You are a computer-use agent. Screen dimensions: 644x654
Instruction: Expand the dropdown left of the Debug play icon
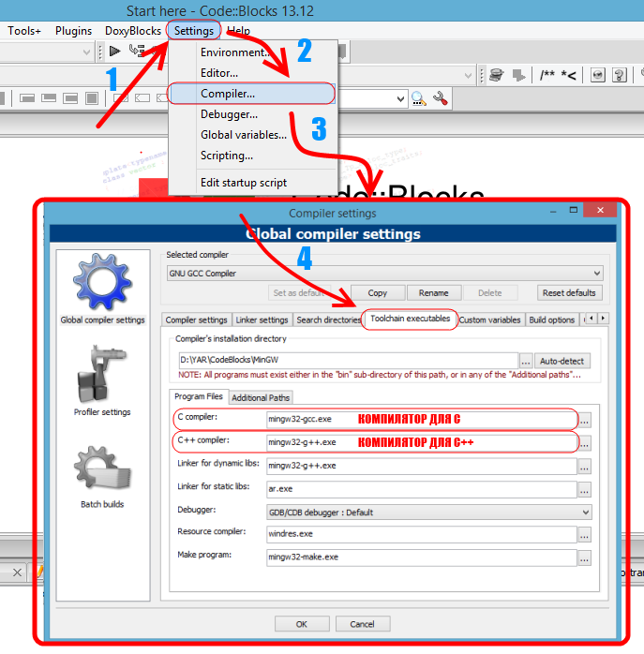[86, 52]
